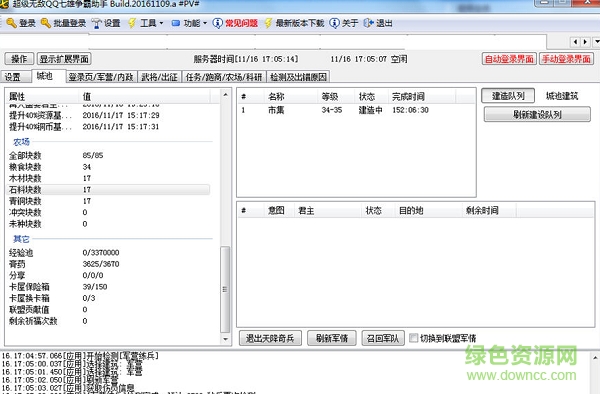The image size is (600, 394).
Task: Click the 登录 key icon in toolbar
Action: coord(11,23)
